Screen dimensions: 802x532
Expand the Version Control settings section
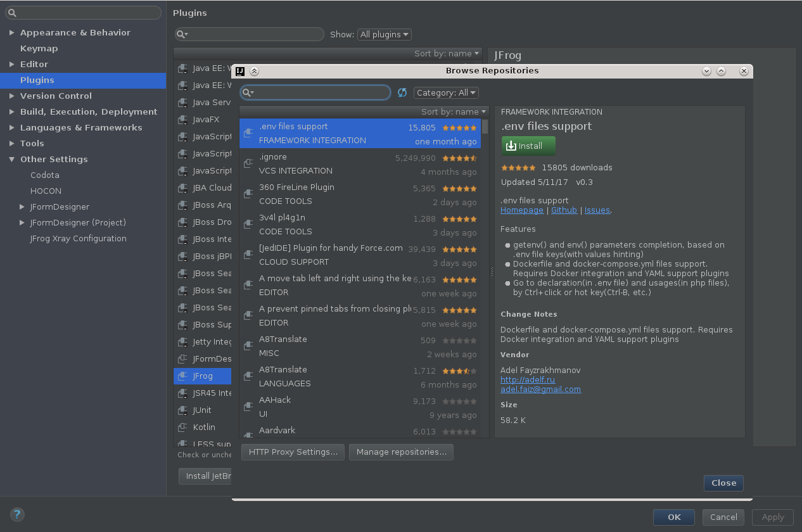(11, 96)
